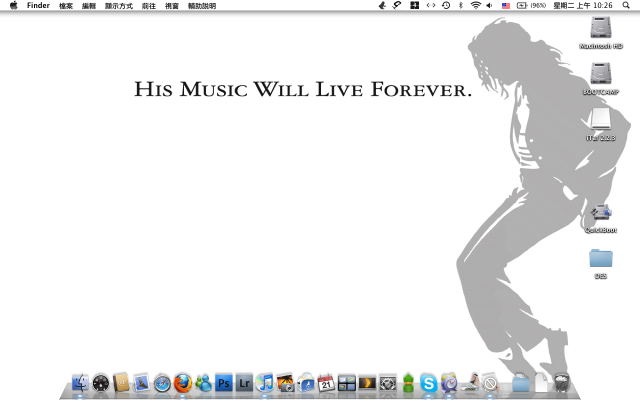Click the menu bar clock 10:26
The height and width of the screenshot is (400, 640).
tap(583, 5)
